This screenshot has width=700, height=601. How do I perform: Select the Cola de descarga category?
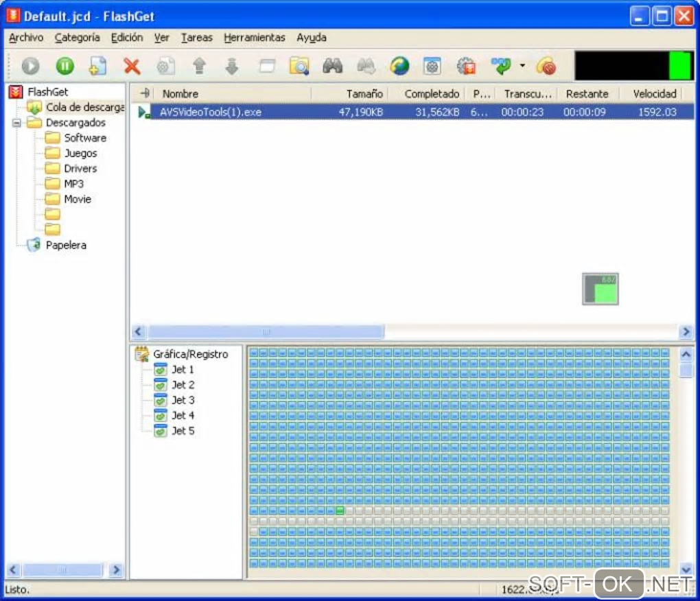[85, 107]
